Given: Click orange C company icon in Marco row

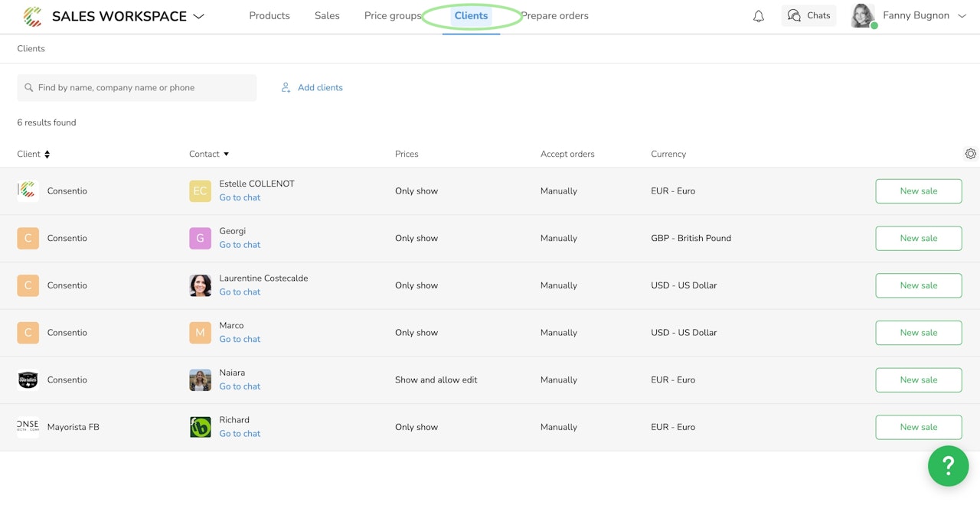Looking at the screenshot, I should click(28, 333).
